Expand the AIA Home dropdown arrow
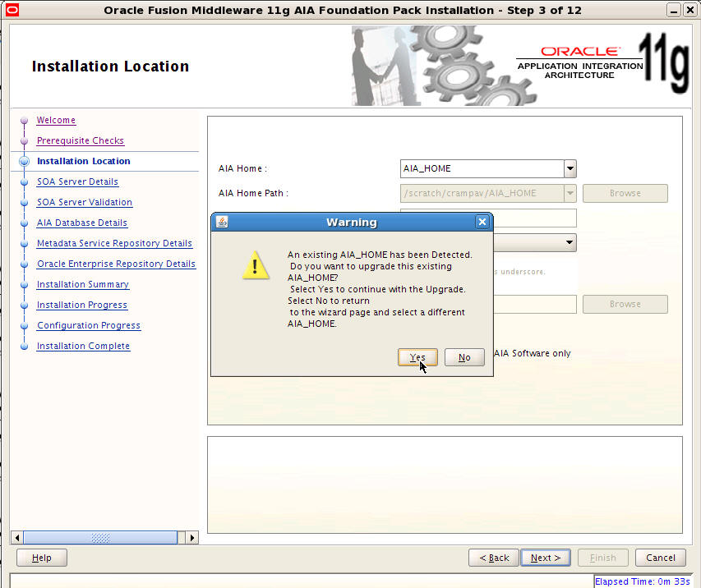Viewport: 701px width, 588px height. click(570, 169)
